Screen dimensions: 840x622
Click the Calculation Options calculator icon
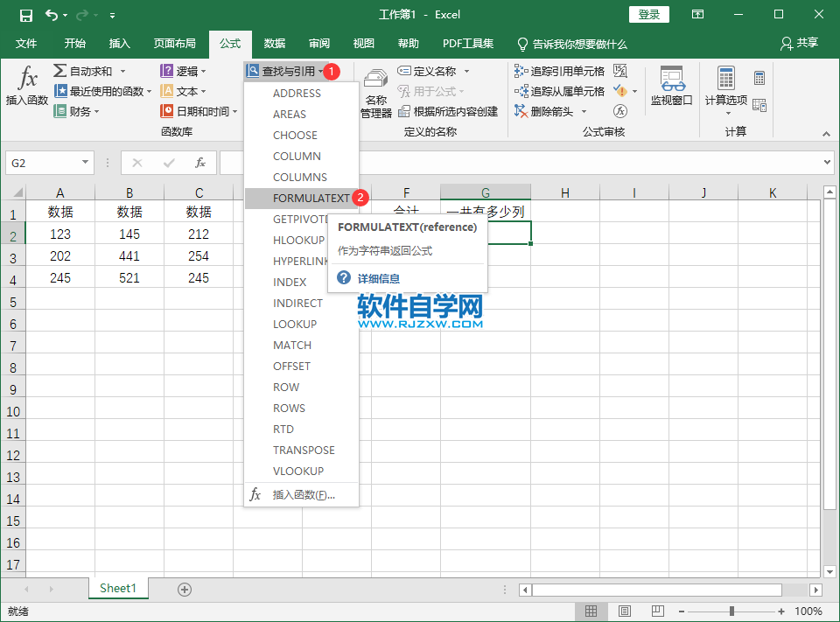pos(726,79)
